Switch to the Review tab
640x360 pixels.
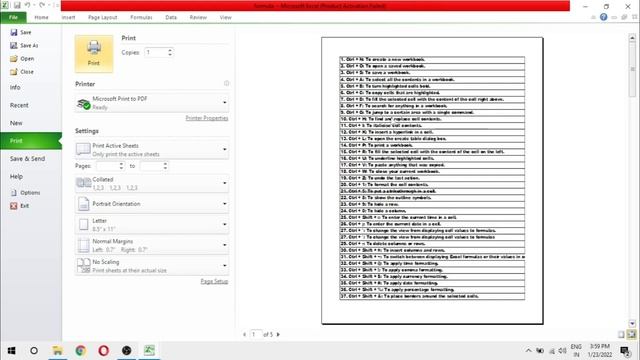click(198, 18)
